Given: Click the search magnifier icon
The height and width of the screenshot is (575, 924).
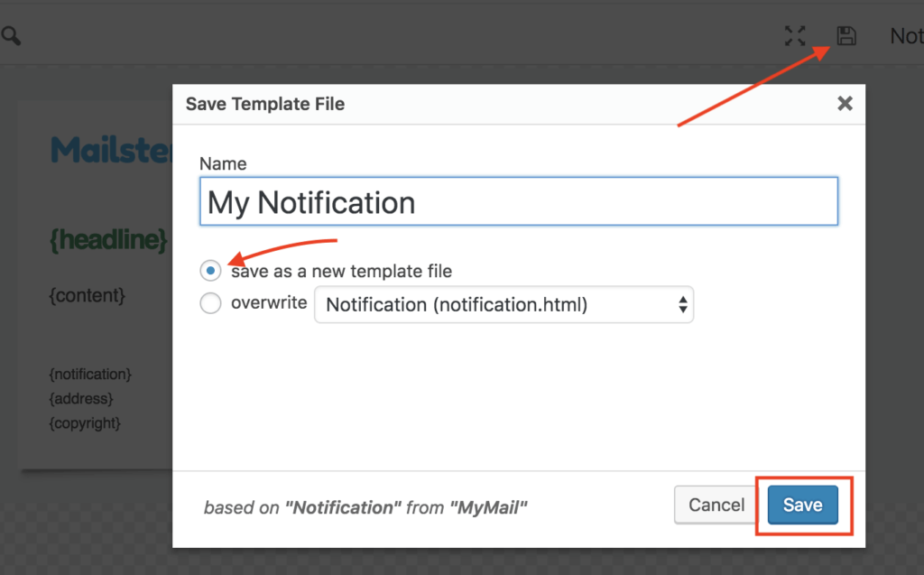Looking at the screenshot, I should click(11, 36).
